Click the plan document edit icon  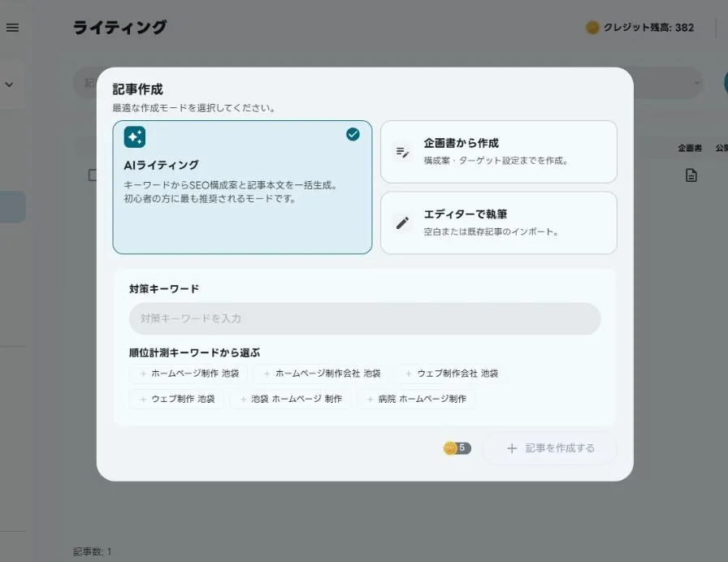pos(402,152)
